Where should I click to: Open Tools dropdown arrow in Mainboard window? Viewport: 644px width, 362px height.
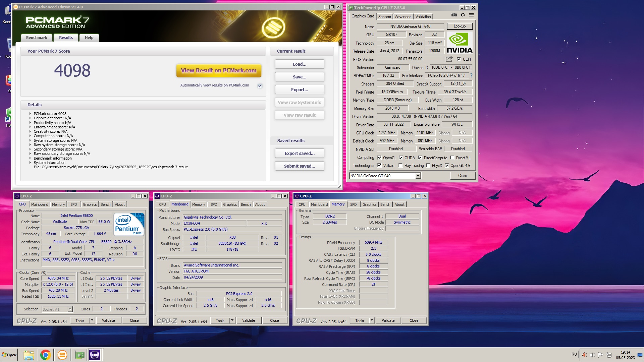(x=232, y=320)
